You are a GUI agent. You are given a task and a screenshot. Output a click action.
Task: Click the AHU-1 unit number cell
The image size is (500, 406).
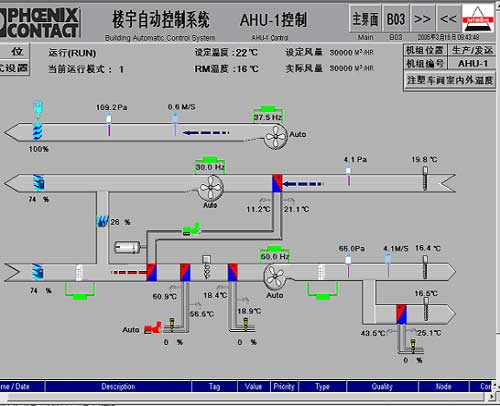click(472, 63)
